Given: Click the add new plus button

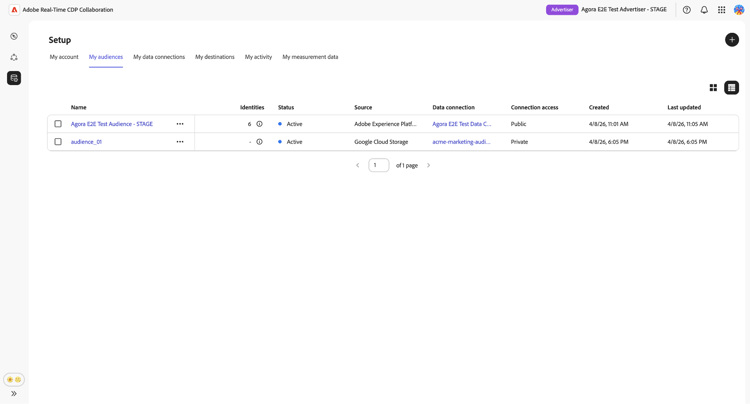Looking at the screenshot, I should click(x=732, y=40).
